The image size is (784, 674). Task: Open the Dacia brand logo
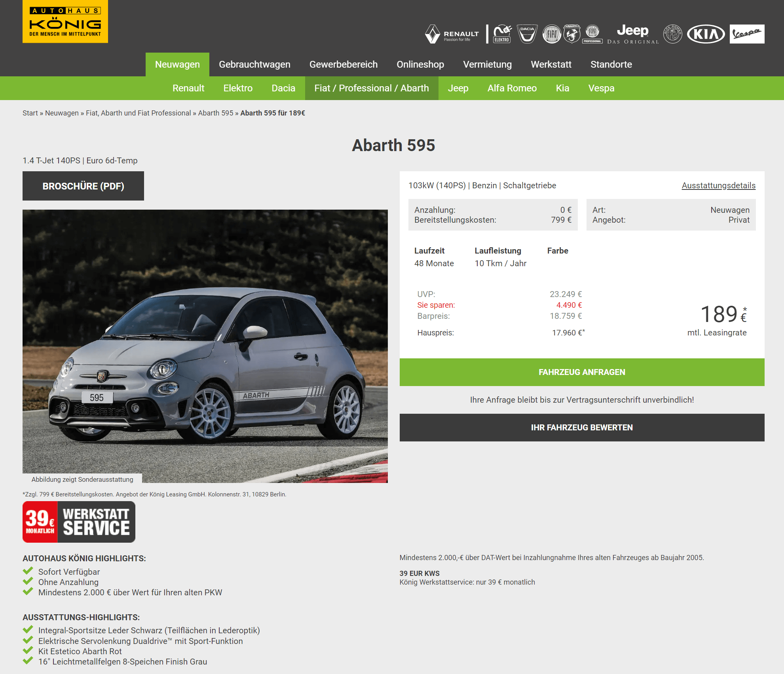point(527,34)
